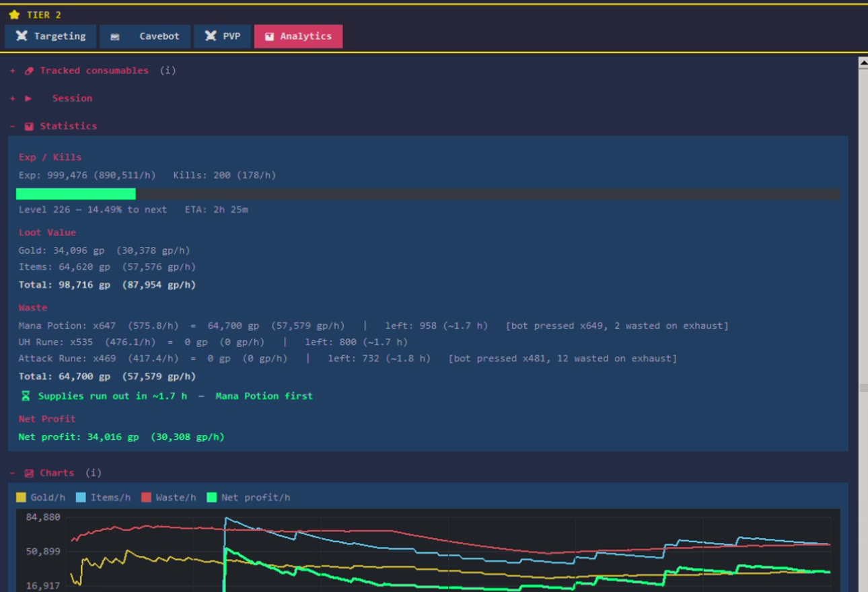
Task: Click the Session heading
Action: [x=73, y=98]
